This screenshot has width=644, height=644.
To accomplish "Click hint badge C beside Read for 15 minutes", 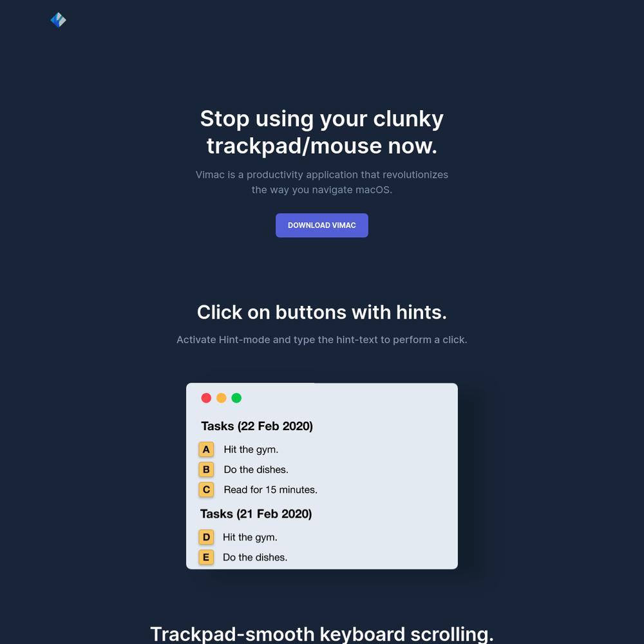I will [x=206, y=489].
